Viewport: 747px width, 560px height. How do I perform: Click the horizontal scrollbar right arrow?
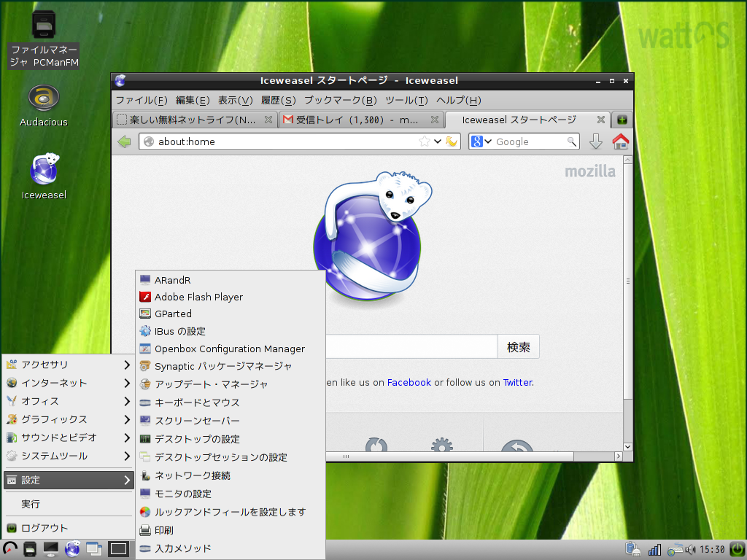[x=619, y=456]
